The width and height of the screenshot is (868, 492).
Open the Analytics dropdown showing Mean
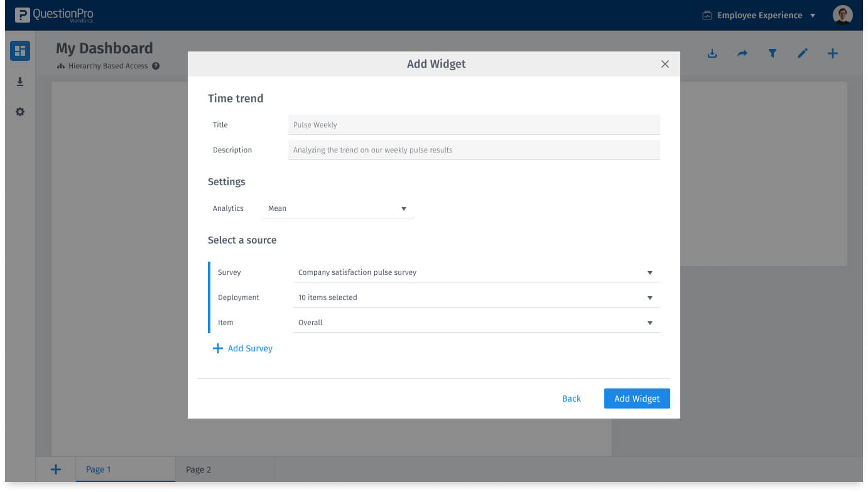338,208
